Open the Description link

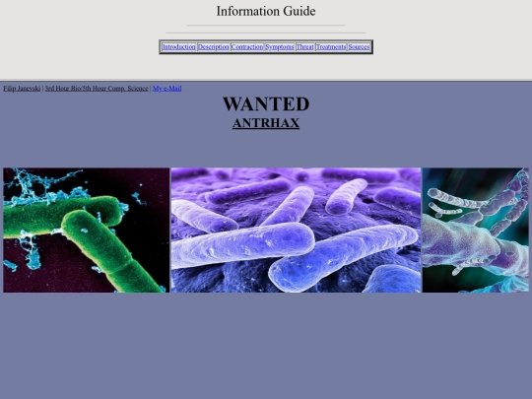[214, 47]
